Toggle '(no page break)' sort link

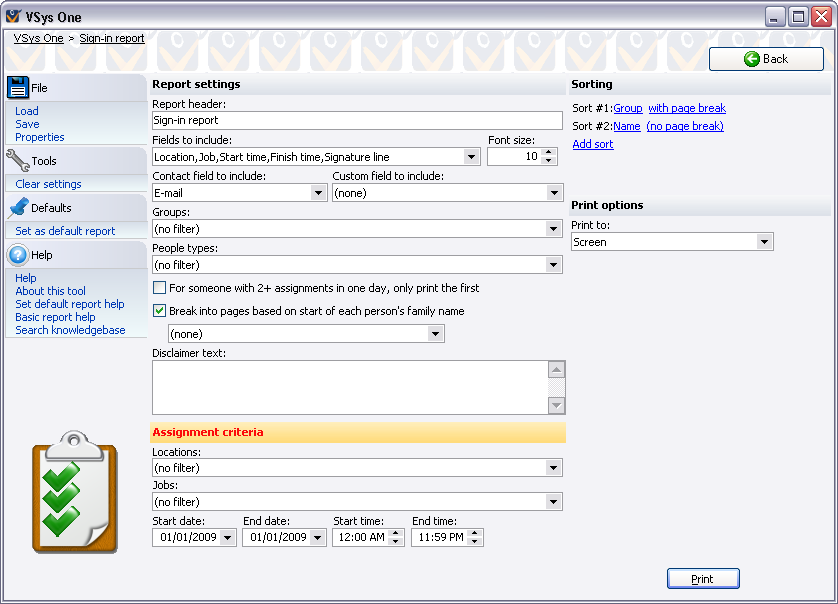pos(685,126)
